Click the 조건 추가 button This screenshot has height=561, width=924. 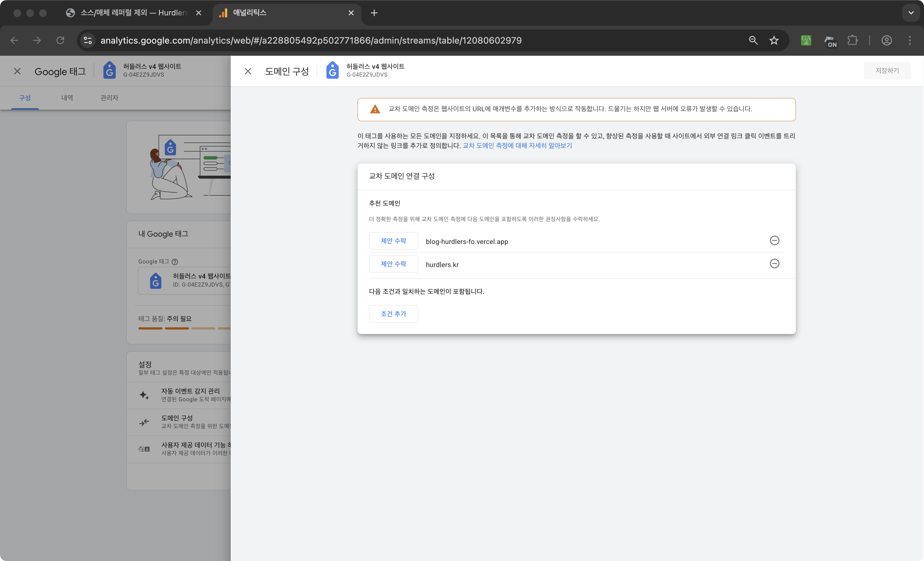pos(393,314)
